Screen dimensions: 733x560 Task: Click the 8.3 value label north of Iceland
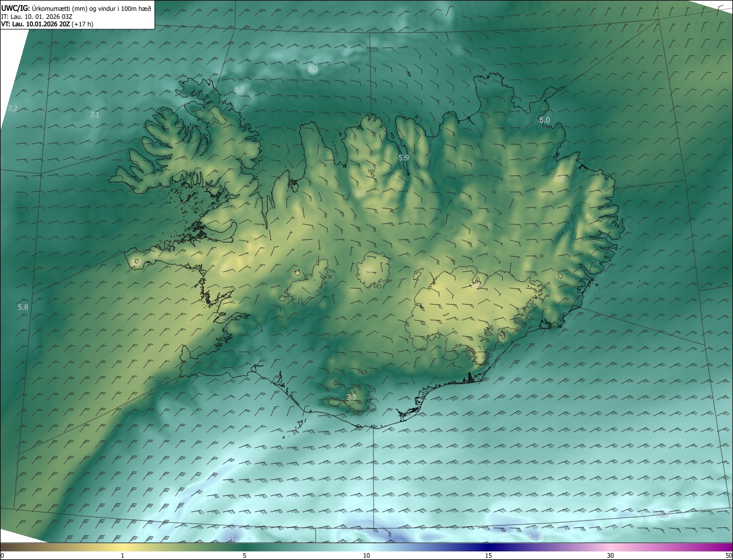click(x=313, y=69)
